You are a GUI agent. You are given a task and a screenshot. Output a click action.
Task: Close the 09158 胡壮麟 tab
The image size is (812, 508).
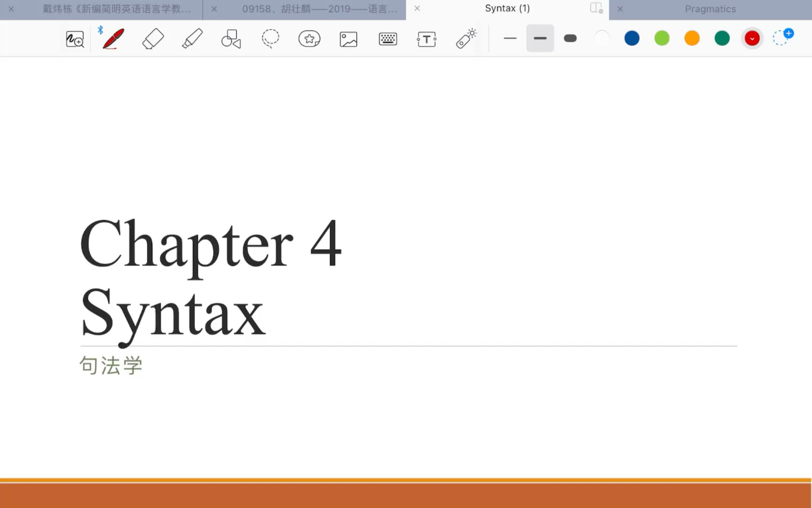click(x=214, y=9)
